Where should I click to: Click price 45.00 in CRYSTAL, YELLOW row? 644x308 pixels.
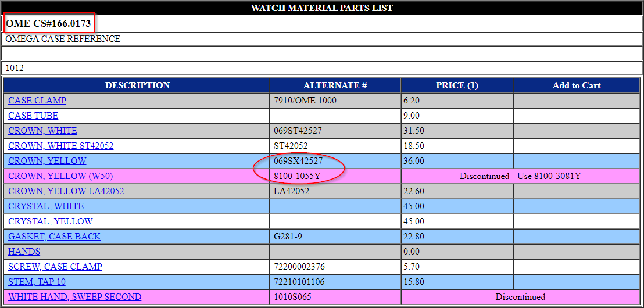pyautogui.click(x=414, y=221)
